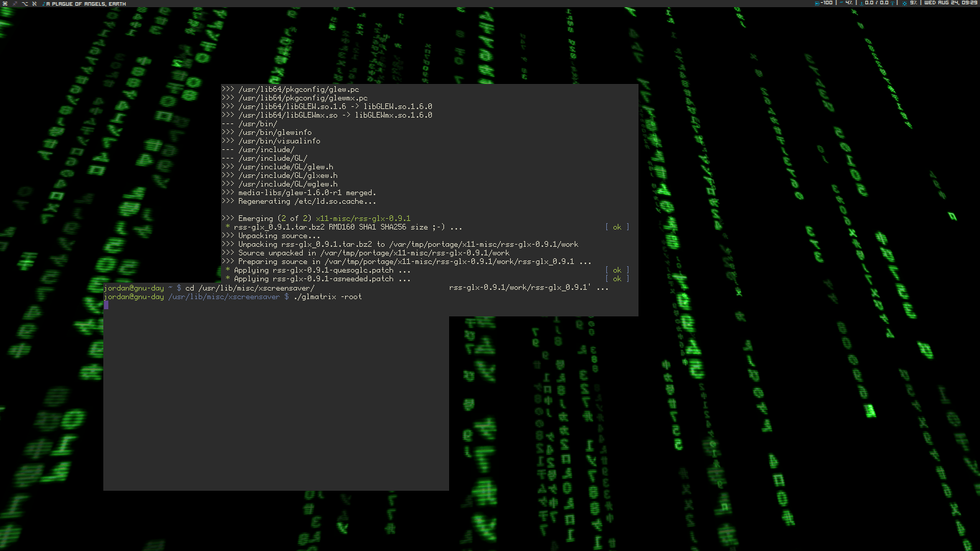Switch to the second workspace arrow icon
Image resolution: width=980 pixels, height=551 pixels.
(15, 4)
